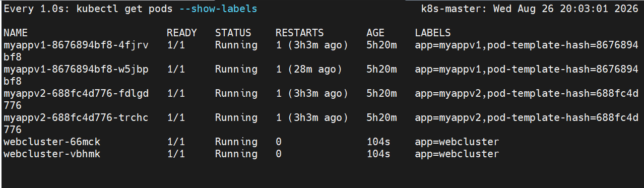Click the --show-labels flag in the command
Screen dimensions: 644x188
(x=218, y=9)
